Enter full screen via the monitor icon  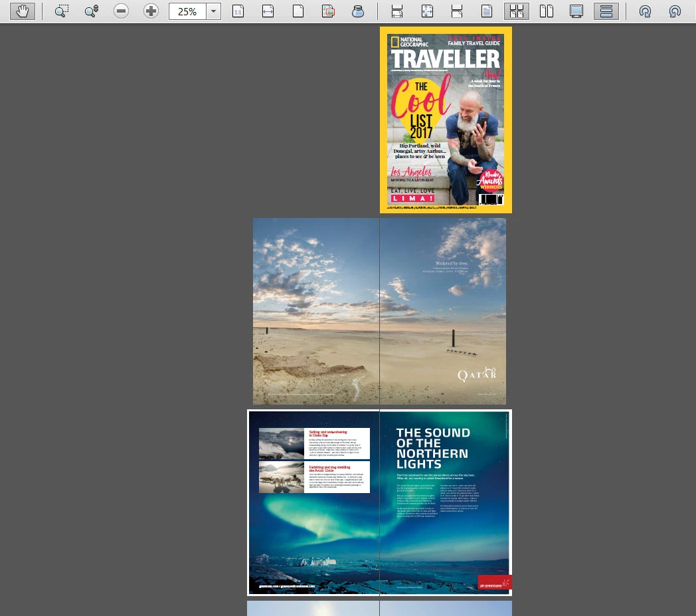click(x=576, y=11)
